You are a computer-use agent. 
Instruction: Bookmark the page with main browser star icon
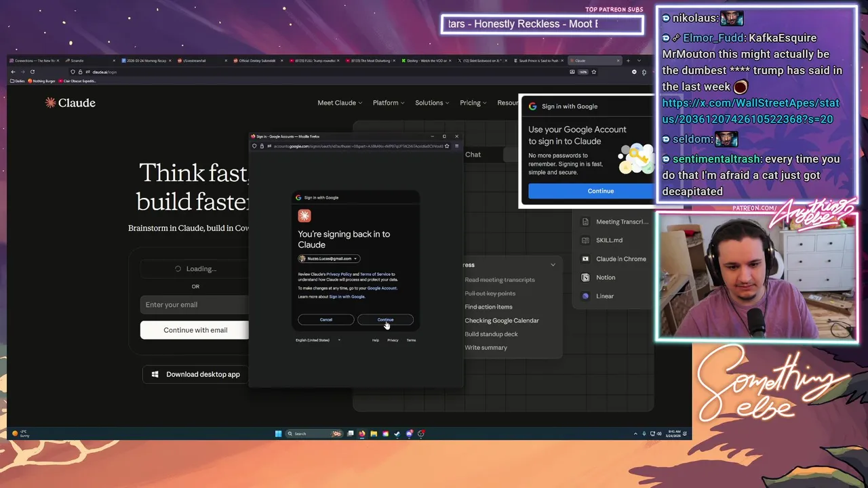point(594,72)
